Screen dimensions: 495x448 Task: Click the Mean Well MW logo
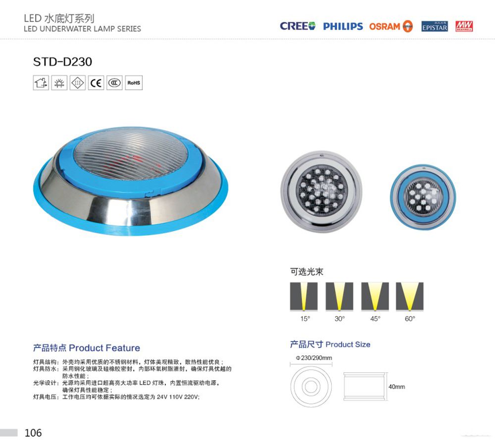464,26
